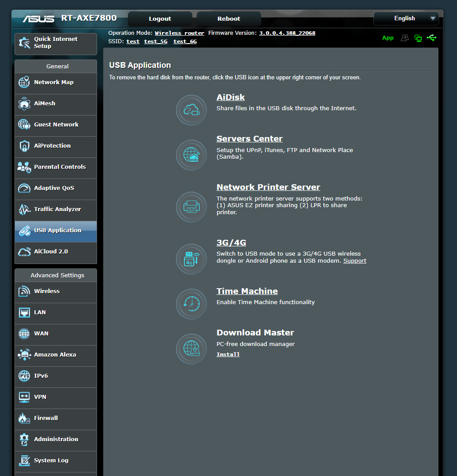Click the test_5G SSID link
The height and width of the screenshot is (476, 457).
coord(156,41)
